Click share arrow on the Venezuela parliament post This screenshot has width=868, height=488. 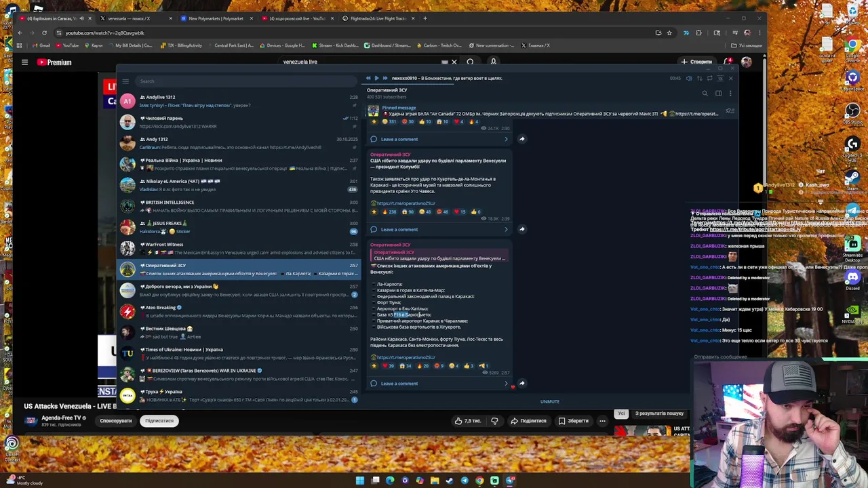tap(521, 229)
